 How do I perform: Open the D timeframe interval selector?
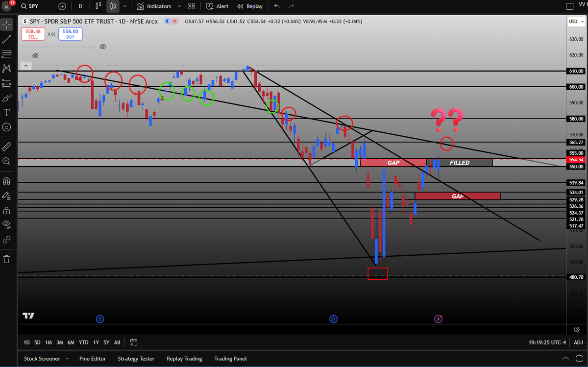tap(80, 6)
